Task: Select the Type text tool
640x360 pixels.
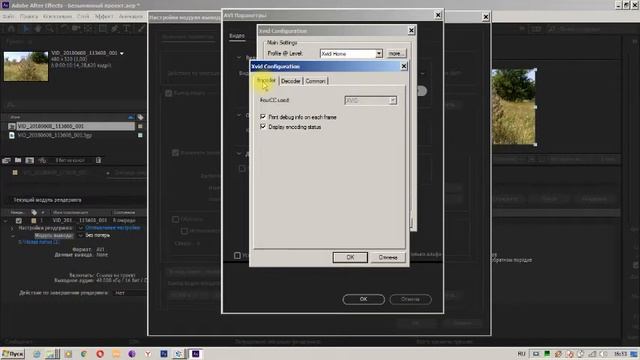Action: click(127, 29)
